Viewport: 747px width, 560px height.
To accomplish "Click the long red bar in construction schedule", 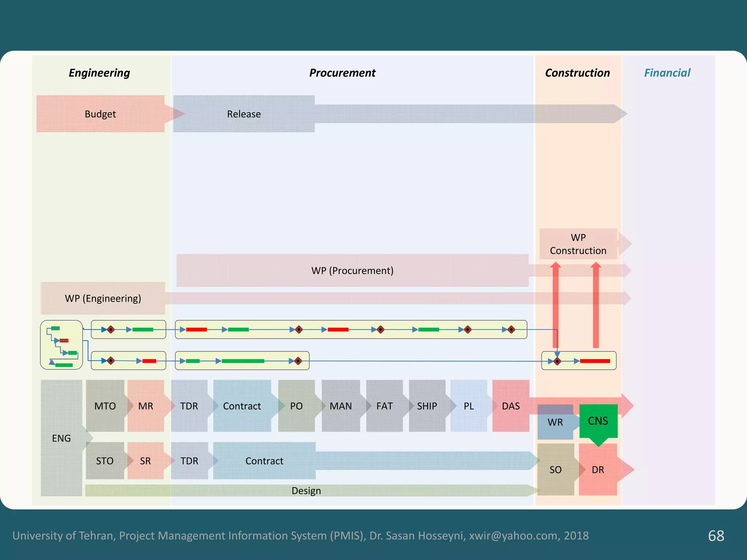I will tap(595, 361).
